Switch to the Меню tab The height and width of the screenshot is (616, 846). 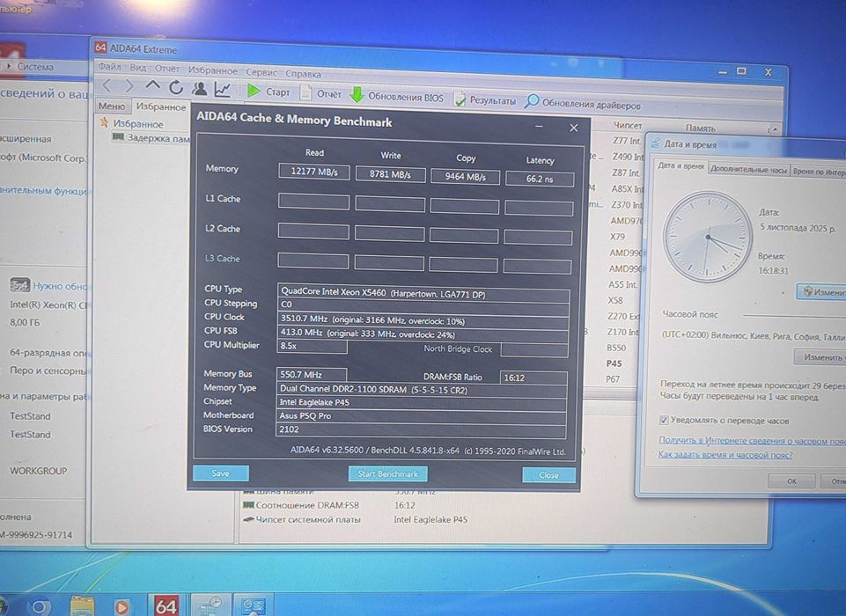coord(112,106)
